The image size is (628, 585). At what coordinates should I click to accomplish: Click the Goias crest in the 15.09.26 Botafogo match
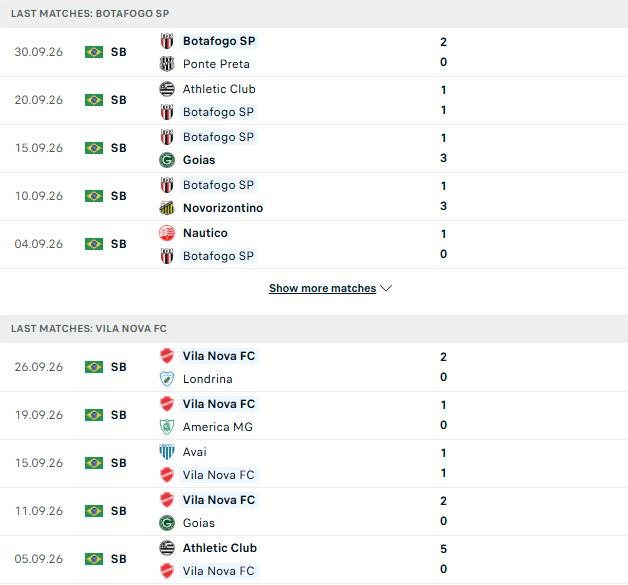click(x=167, y=160)
